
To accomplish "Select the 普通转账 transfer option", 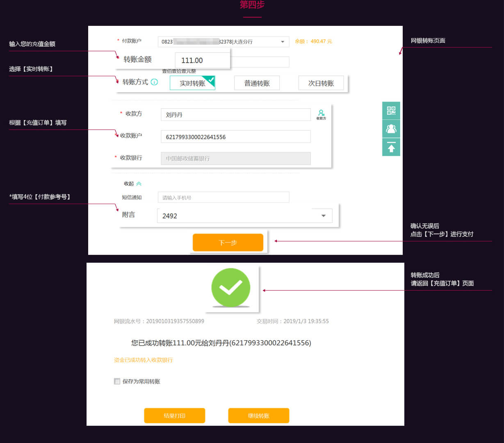I will pos(257,83).
